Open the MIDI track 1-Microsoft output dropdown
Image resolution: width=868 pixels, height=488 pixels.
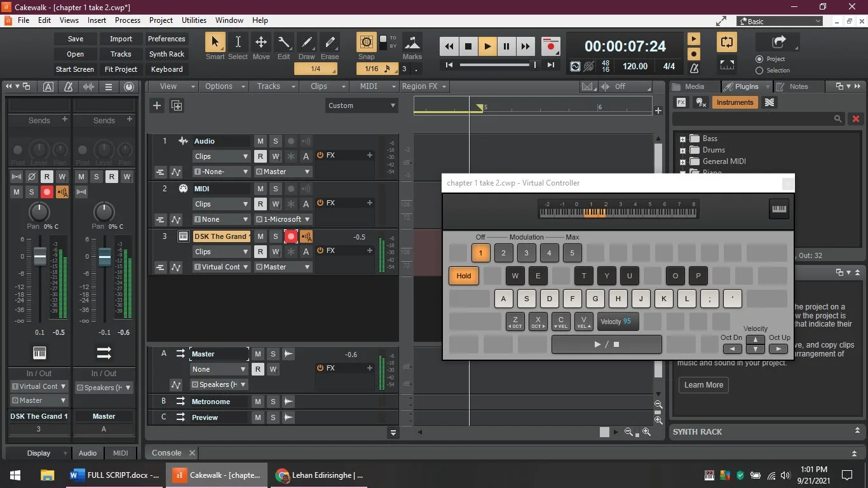(x=283, y=219)
